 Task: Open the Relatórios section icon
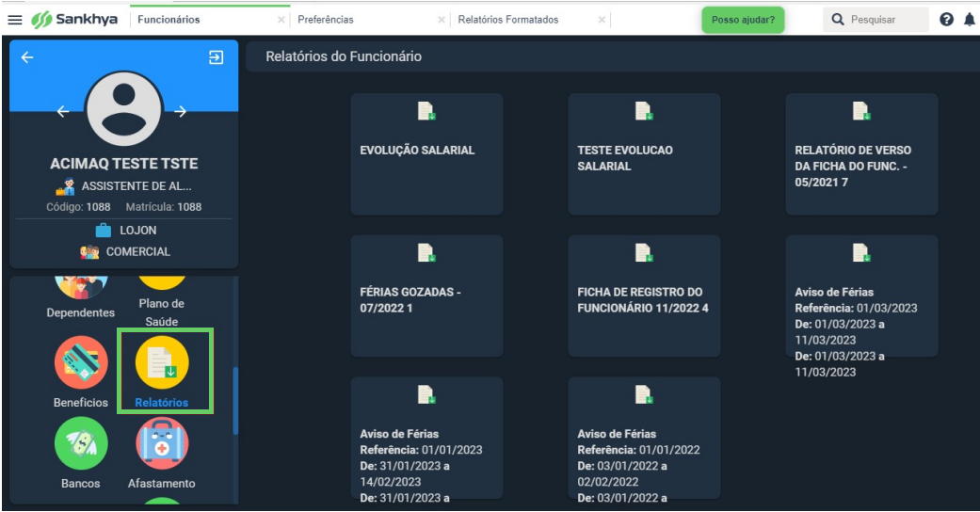162,362
